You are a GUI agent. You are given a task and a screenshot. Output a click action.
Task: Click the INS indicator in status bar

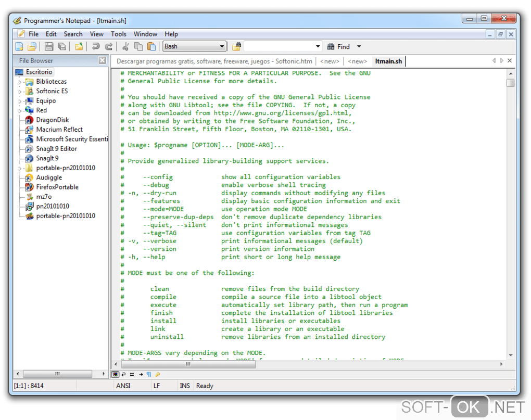tap(185, 386)
